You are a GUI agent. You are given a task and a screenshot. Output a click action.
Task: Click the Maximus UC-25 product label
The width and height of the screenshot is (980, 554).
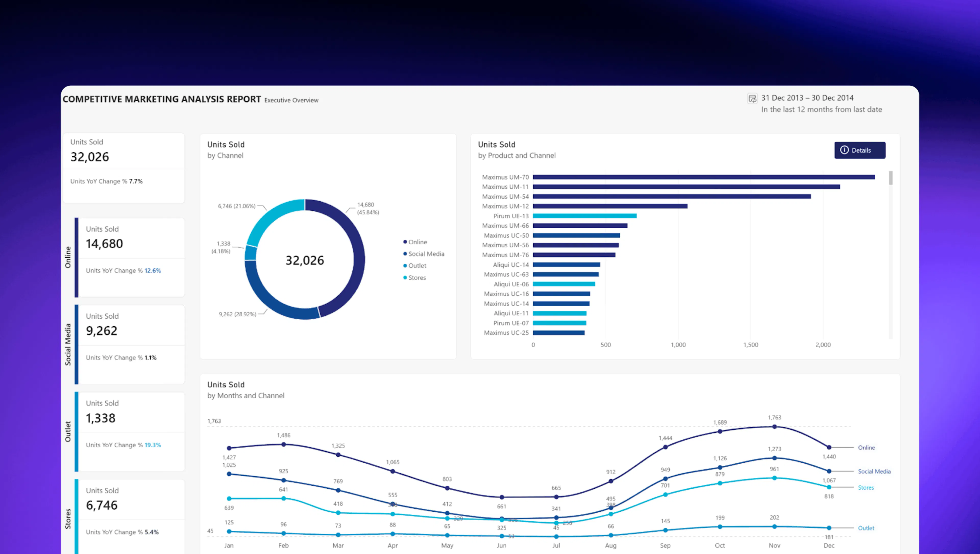(506, 333)
